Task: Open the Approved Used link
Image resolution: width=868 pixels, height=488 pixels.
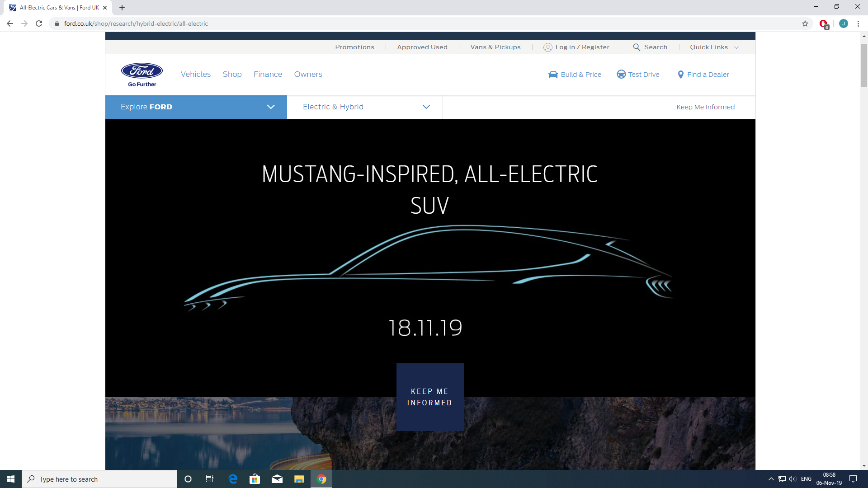Action: [x=422, y=47]
